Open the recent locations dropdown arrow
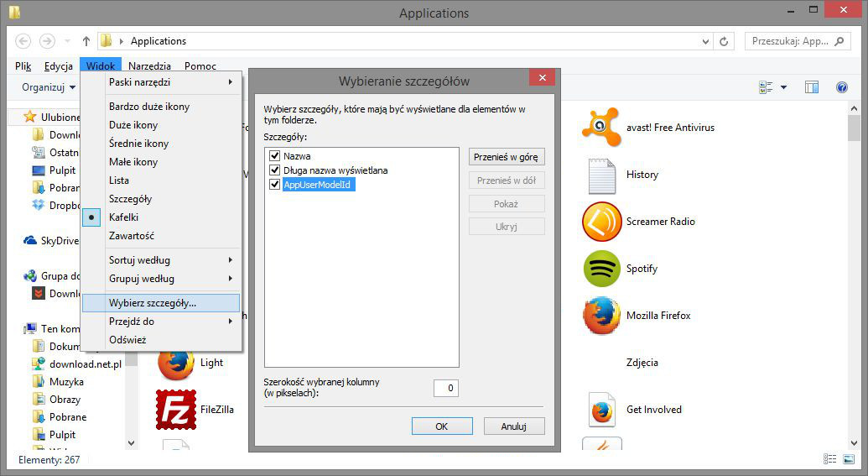 click(x=67, y=41)
